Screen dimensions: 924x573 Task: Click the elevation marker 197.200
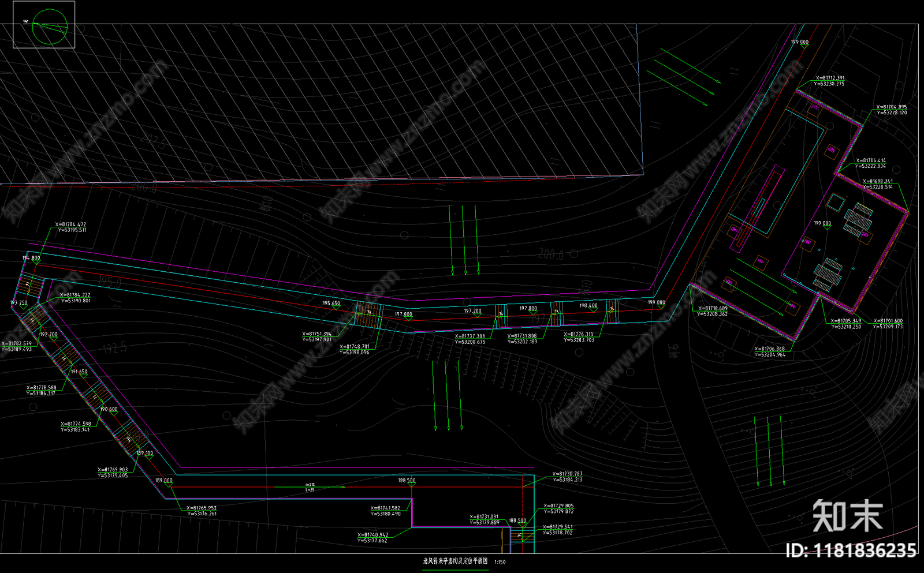pyautogui.click(x=472, y=311)
